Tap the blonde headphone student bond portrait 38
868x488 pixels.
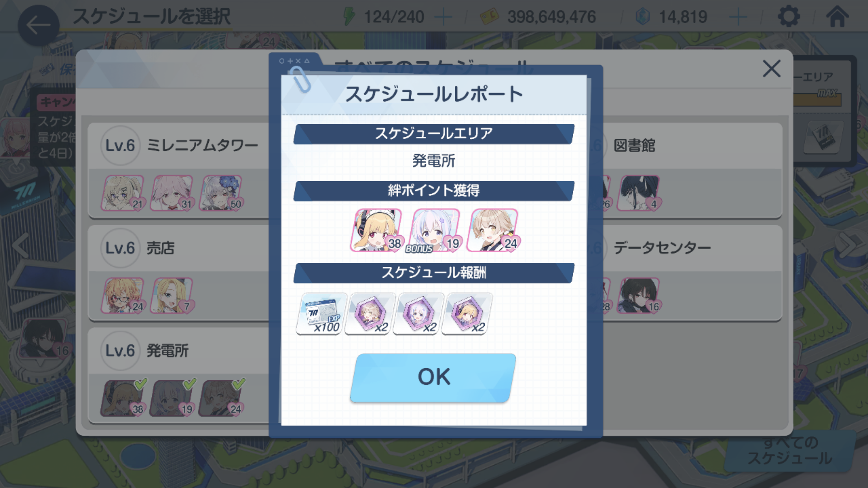click(x=377, y=230)
